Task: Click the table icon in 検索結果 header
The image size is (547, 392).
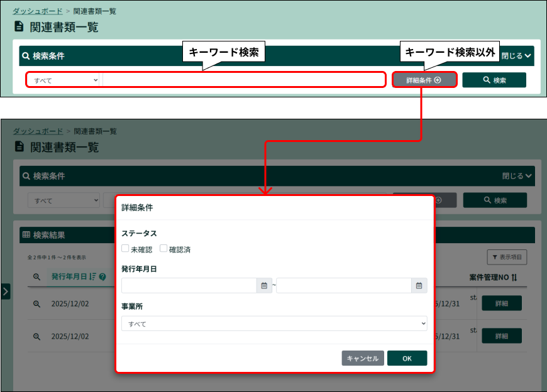Action: [x=26, y=234]
